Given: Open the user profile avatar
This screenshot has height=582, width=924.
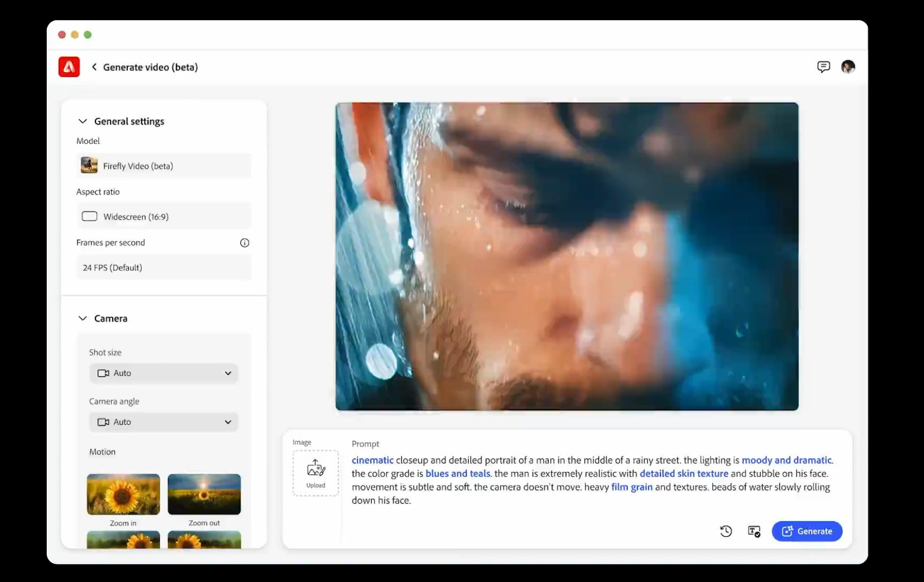Looking at the screenshot, I should pos(848,67).
